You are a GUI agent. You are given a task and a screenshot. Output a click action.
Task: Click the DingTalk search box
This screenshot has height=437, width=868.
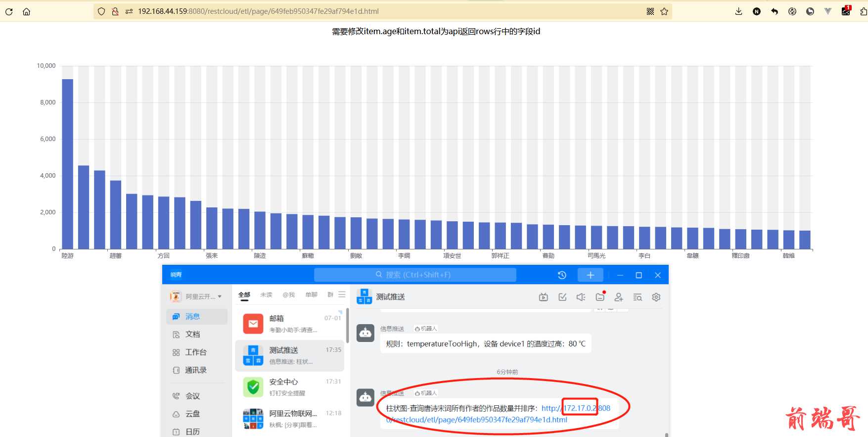coord(415,275)
